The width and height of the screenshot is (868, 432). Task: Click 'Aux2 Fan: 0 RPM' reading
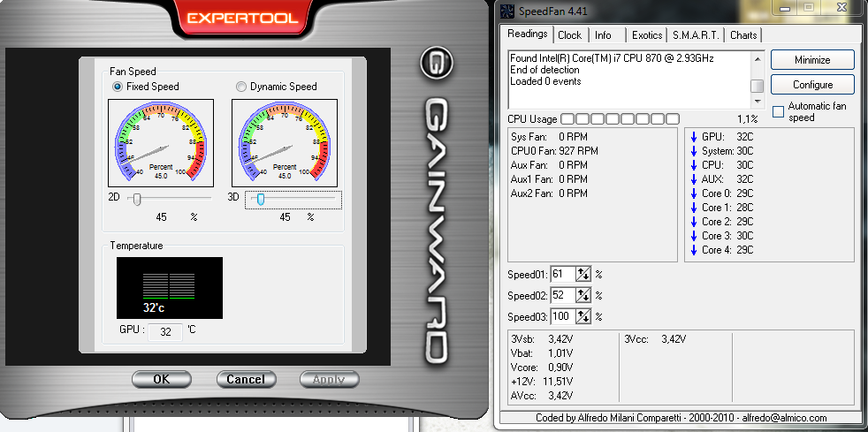[x=549, y=193]
